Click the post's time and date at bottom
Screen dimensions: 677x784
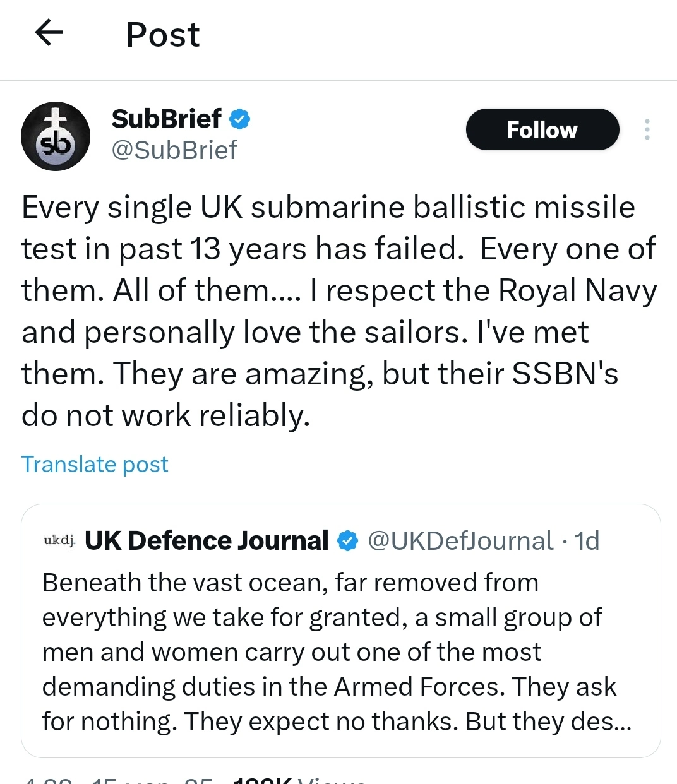coord(120,781)
